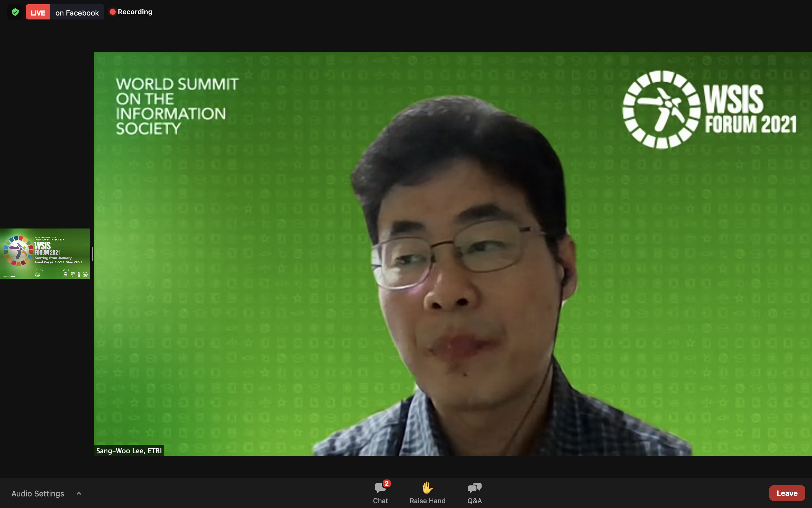Expand the Audio Settings chevron menu
This screenshot has height=508, width=812.
coord(79,494)
